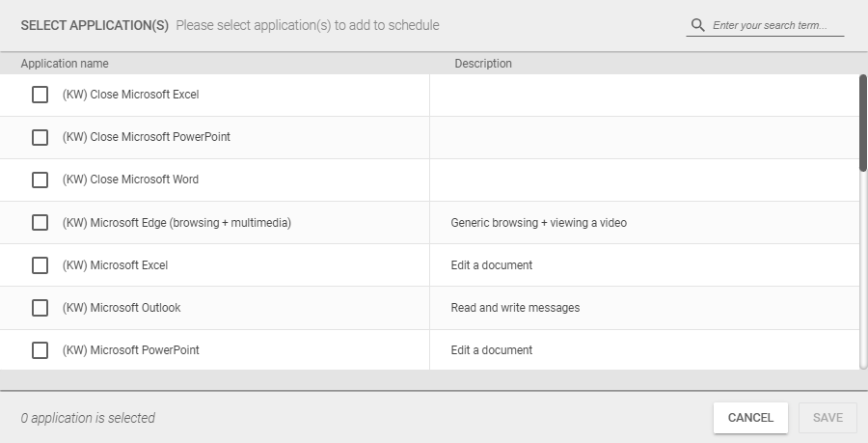Viewport: 868px width, 443px height.
Task: Select the (KW) Microsoft Excel row label
Action: [115, 265]
